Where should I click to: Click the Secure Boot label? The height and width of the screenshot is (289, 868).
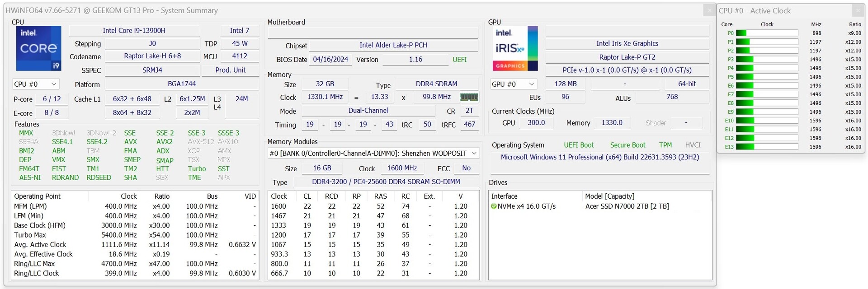point(628,145)
